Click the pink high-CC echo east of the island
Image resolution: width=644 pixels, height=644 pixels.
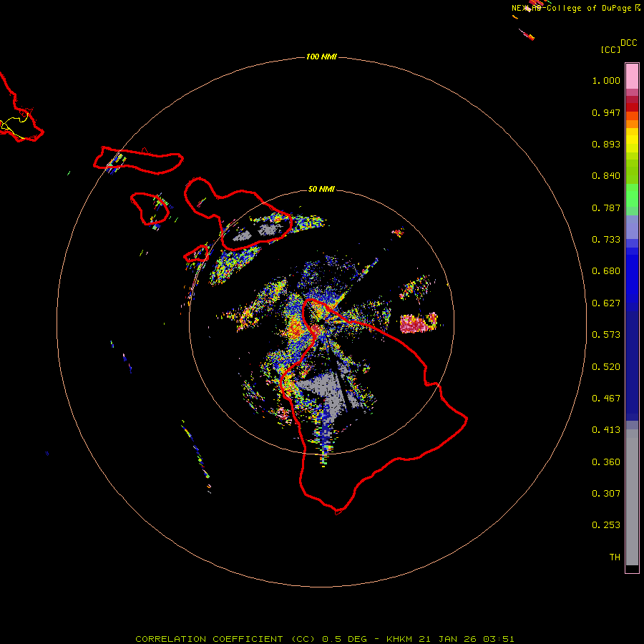pos(418,323)
